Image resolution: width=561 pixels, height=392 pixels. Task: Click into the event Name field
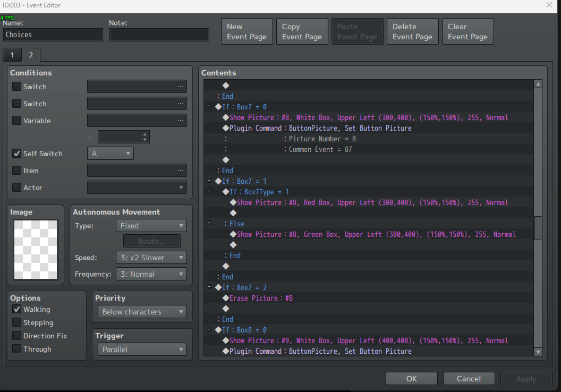53,35
